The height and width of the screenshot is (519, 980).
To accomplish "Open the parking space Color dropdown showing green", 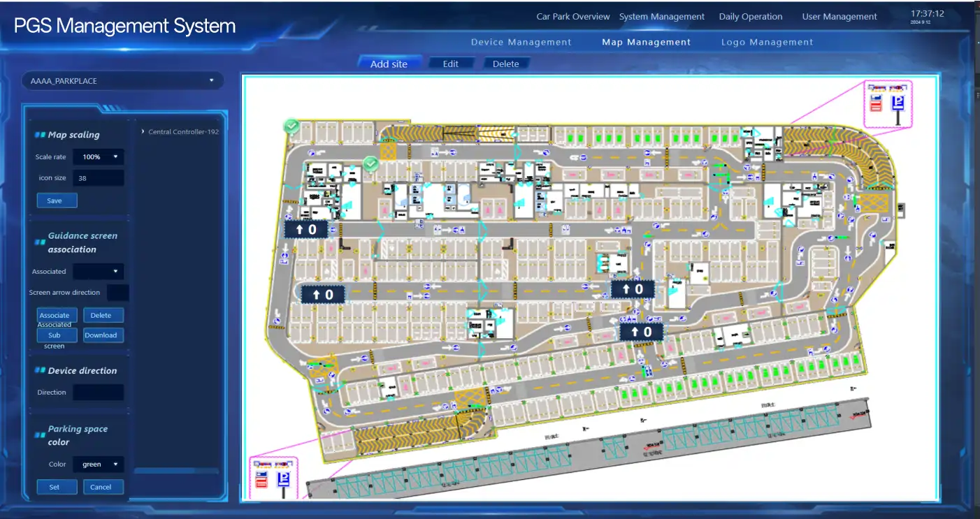I will [x=99, y=465].
